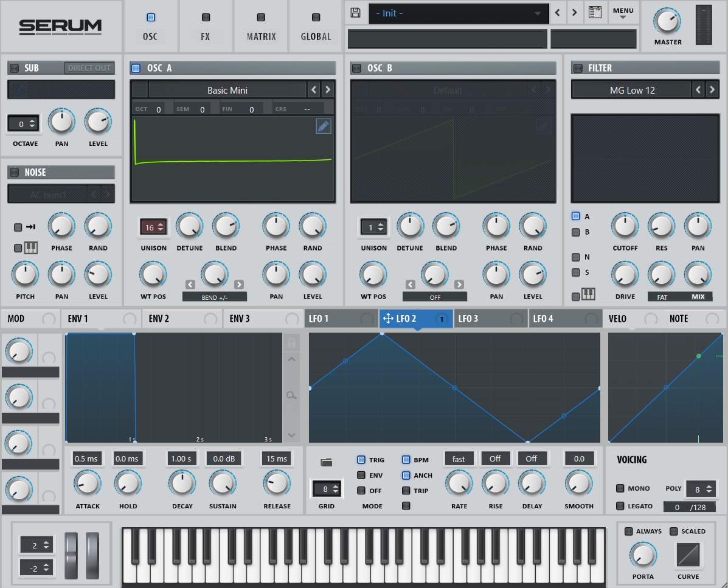Open the LFO shape folder icon
The height and width of the screenshot is (588, 728).
pyautogui.click(x=327, y=462)
